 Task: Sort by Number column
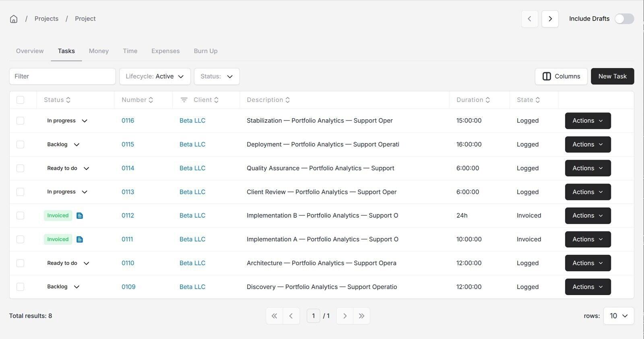point(137,100)
